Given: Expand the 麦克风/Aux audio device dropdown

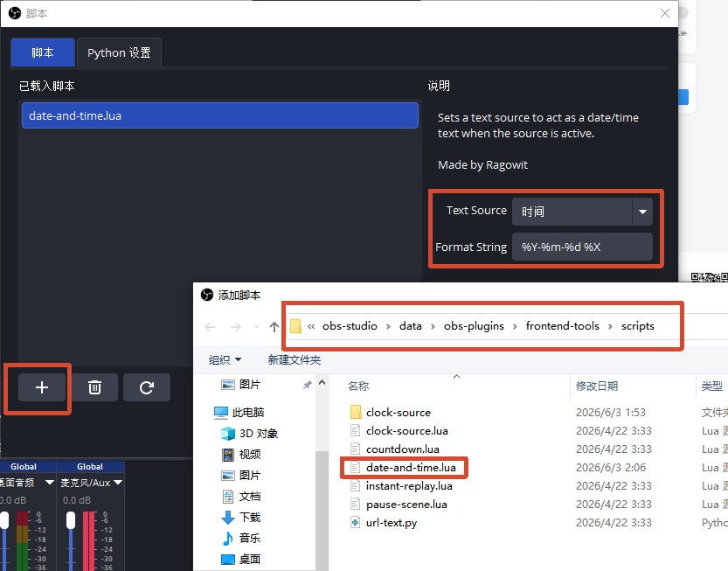Looking at the screenshot, I should 118,483.
